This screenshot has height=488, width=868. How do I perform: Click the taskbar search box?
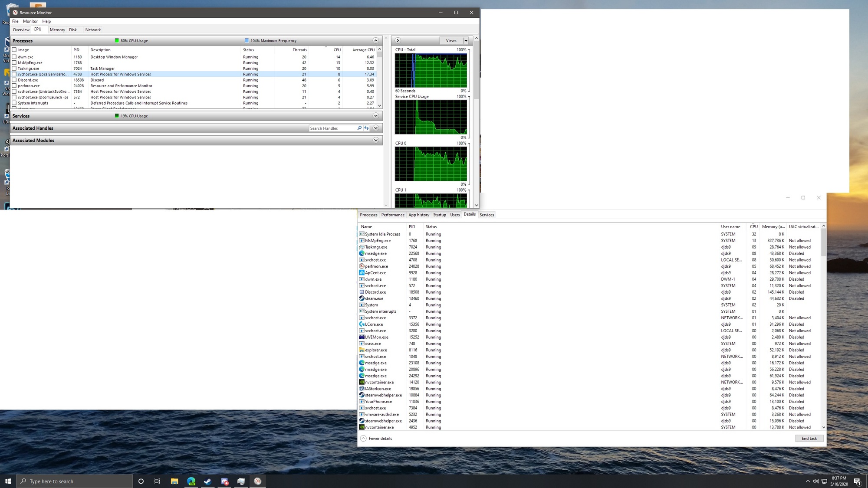point(75,481)
